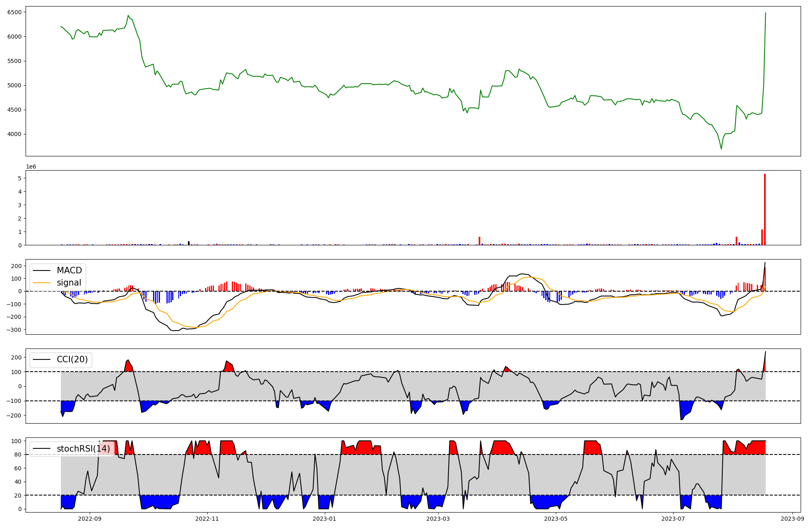Click the CCI(20) legend label

click(72, 360)
